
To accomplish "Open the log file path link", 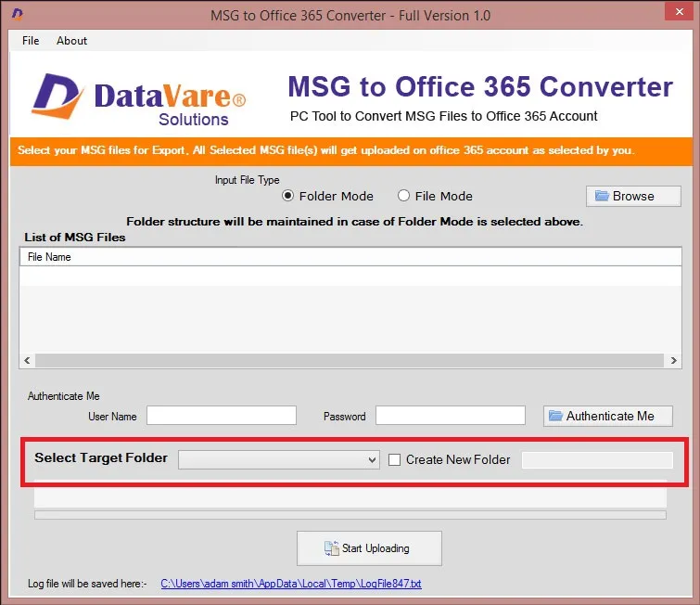I will pos(290,584).
